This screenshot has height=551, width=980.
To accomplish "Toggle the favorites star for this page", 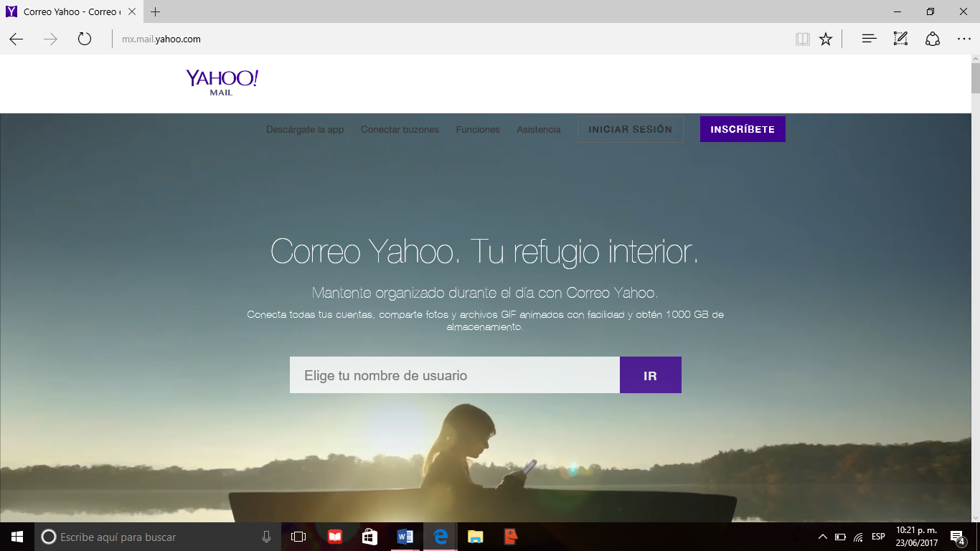I will coord(826,39).
